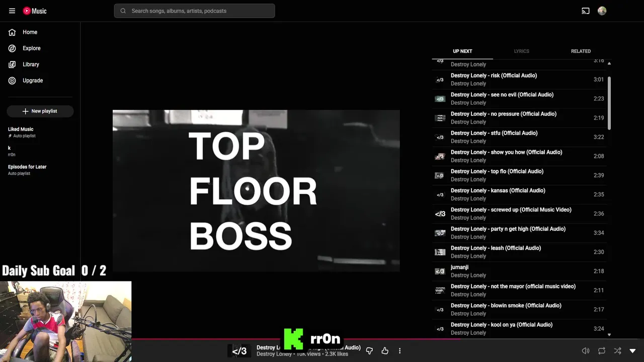This screenshot has width=644, height=362.
Task: Click the Explore compass icon
Action: (x=12, y=48)
